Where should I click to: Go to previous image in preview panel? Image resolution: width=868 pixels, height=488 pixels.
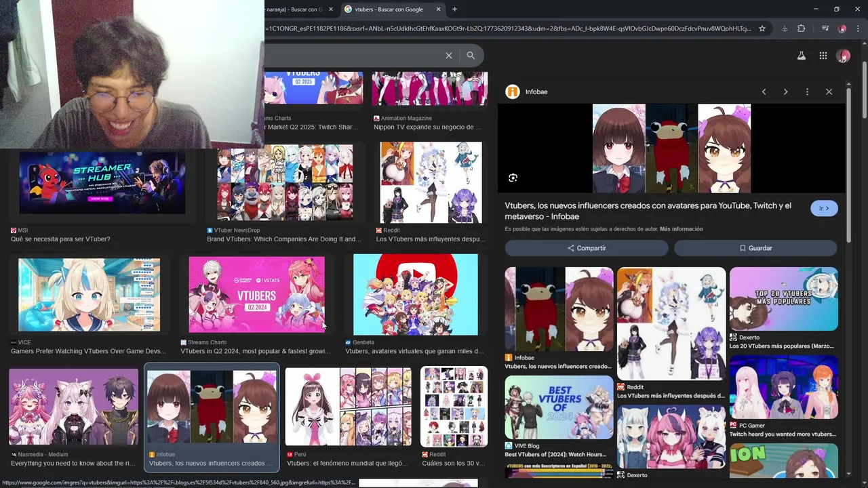(764, 91)
